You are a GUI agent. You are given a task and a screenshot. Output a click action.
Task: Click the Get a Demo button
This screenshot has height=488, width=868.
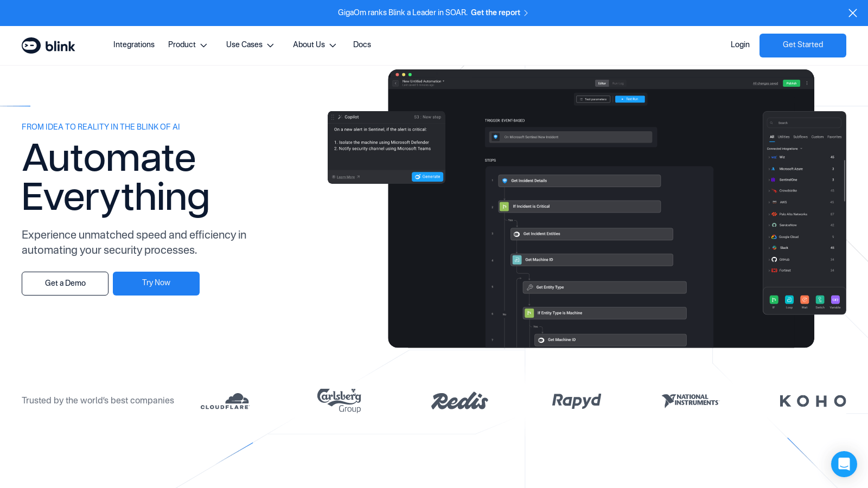pos(65,284)
